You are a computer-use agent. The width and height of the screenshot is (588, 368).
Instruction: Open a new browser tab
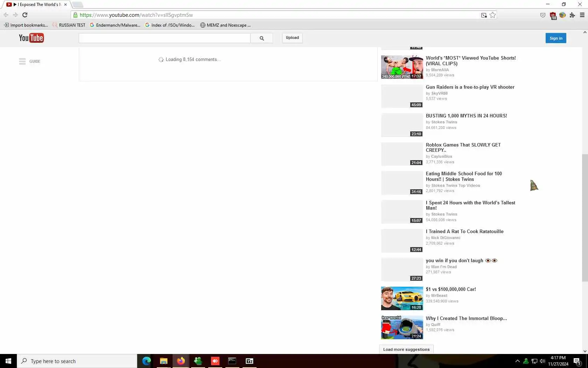tap(78, 5)
